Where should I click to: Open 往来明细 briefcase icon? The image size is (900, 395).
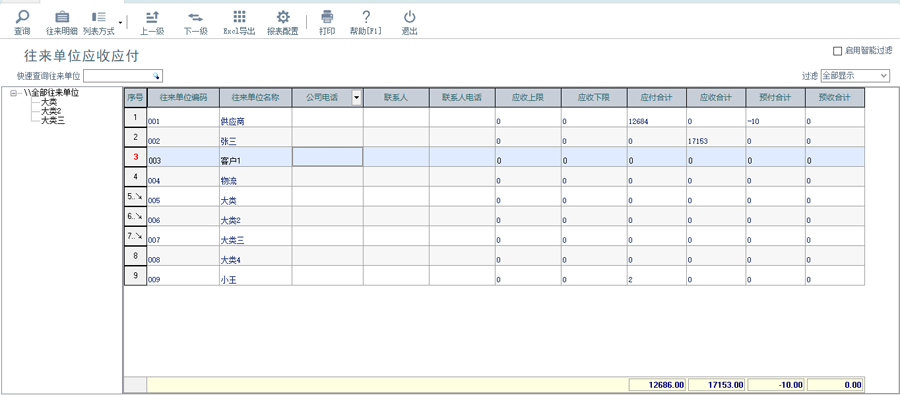click(61, 17)
